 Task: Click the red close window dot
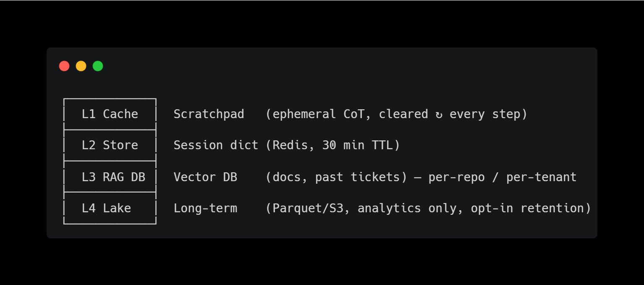point(64,66)
